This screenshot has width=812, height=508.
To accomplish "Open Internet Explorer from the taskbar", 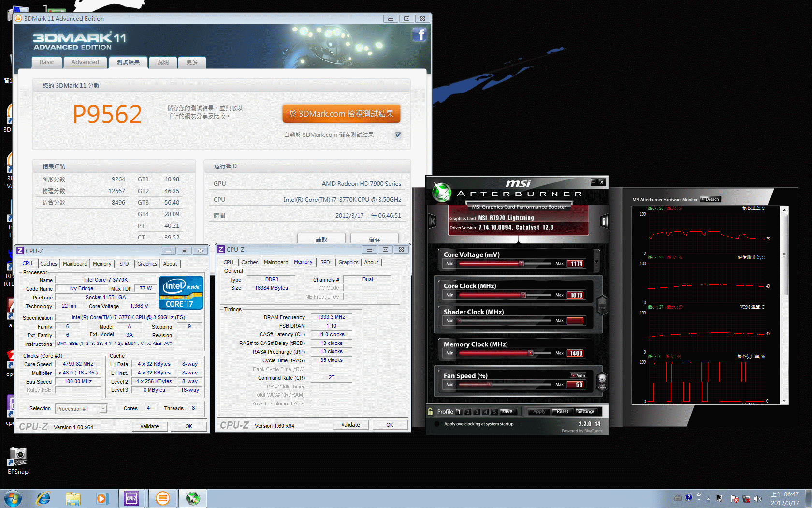I will [x=43, y=498].
